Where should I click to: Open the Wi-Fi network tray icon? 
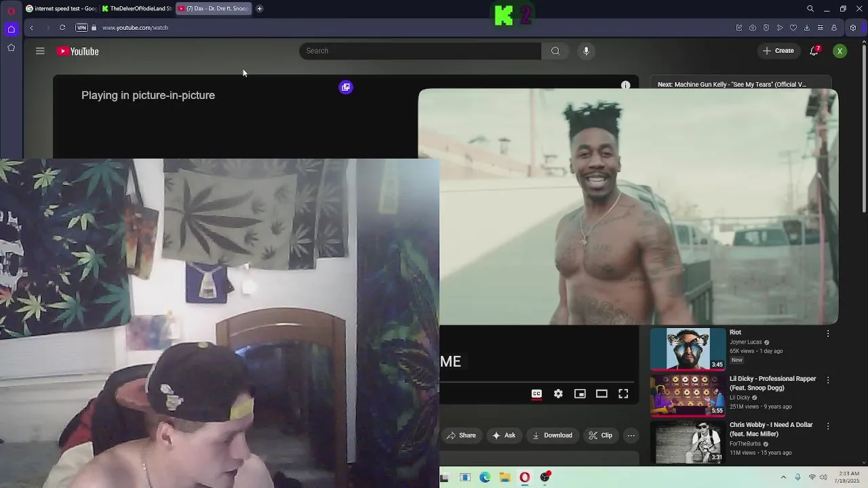click(812, 477)
